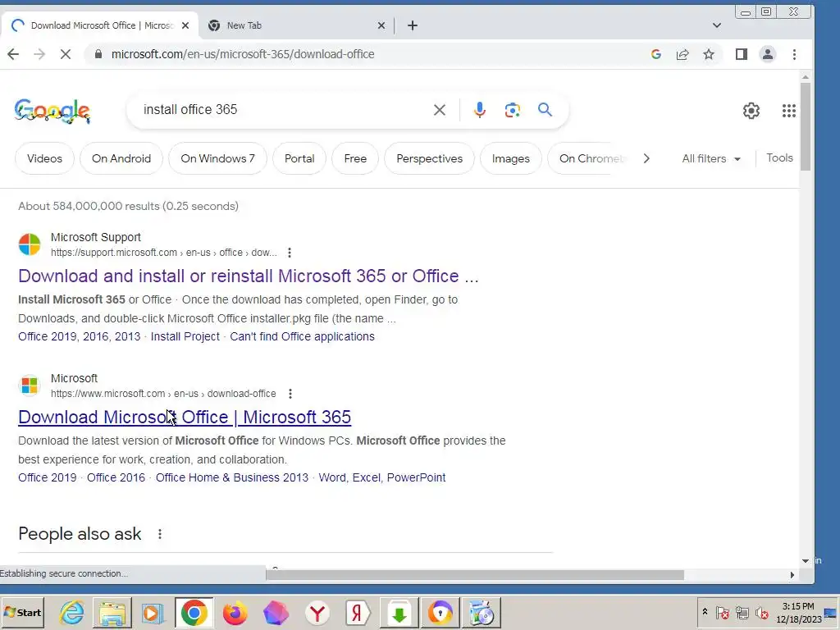840x630 pixels.
Task: Open Download and install or reinstall Microsoft 365 result
Action: [248, 276]
